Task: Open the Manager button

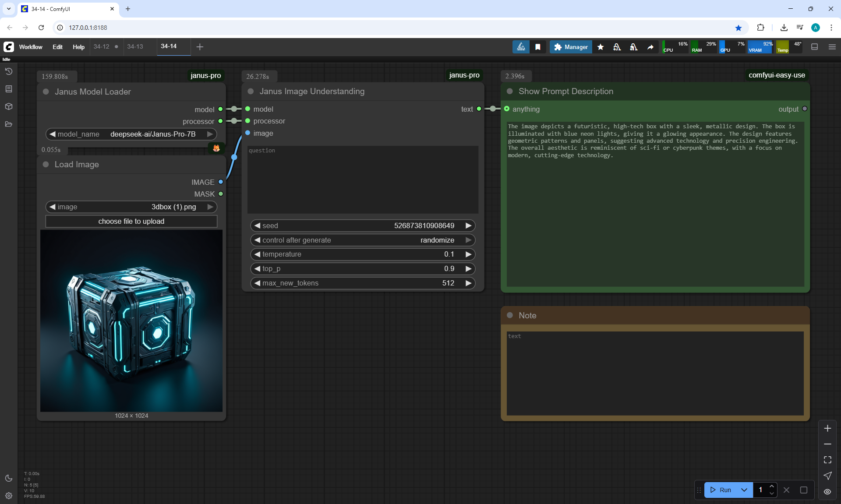Action: pos(571,47)
